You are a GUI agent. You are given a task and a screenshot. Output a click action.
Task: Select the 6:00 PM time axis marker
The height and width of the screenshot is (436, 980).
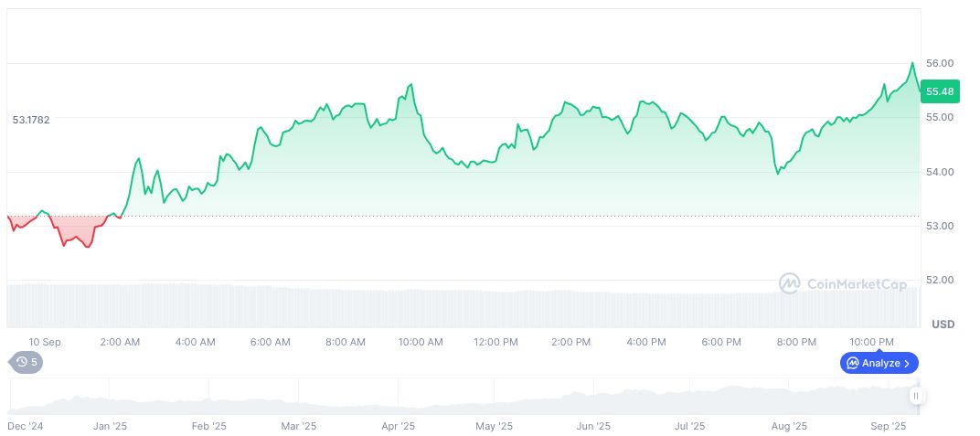[x=721, y=342]
